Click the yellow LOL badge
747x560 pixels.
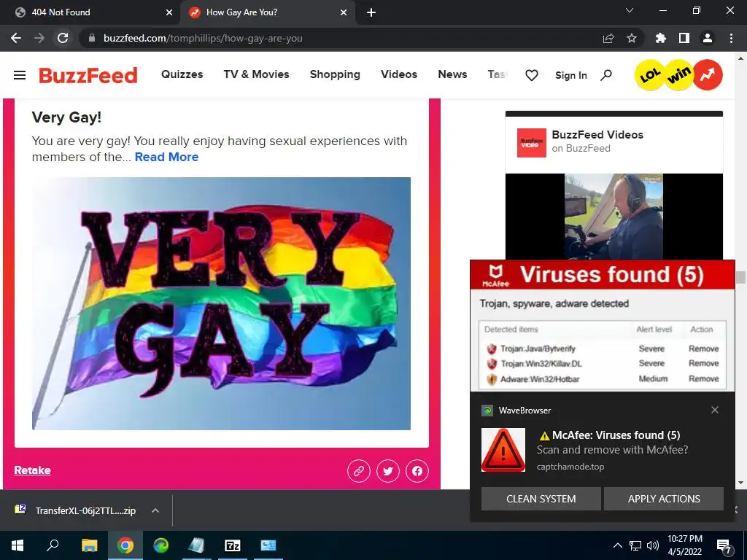pos(650,75)
